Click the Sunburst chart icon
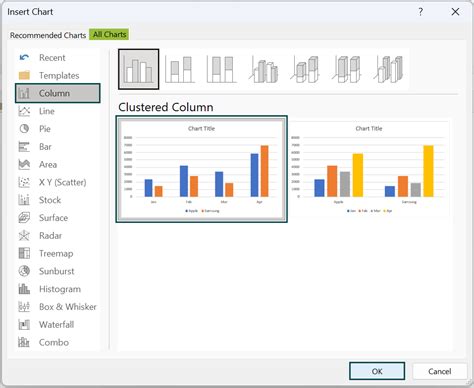The height and width of the screenshot is (388, 474). (x=24, y=271)
